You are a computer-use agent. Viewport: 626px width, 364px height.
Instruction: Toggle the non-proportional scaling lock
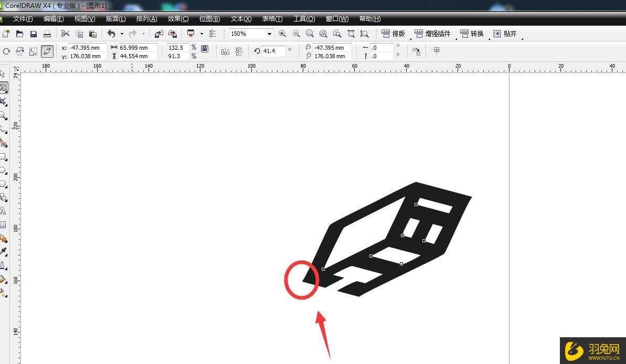(205, 49)
